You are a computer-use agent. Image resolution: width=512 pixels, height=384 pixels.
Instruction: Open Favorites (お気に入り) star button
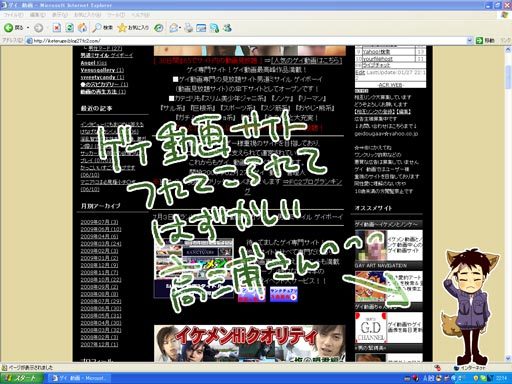133,28
